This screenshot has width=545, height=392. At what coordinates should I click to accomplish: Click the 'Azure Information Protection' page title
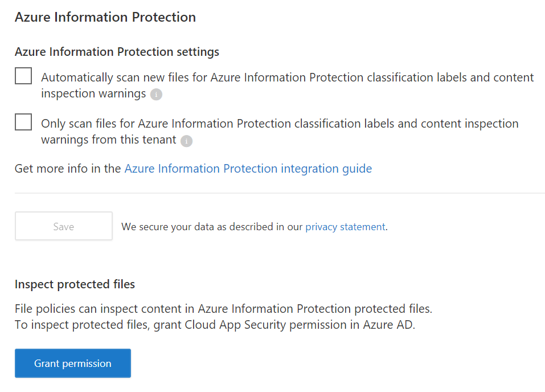(105, 17)
